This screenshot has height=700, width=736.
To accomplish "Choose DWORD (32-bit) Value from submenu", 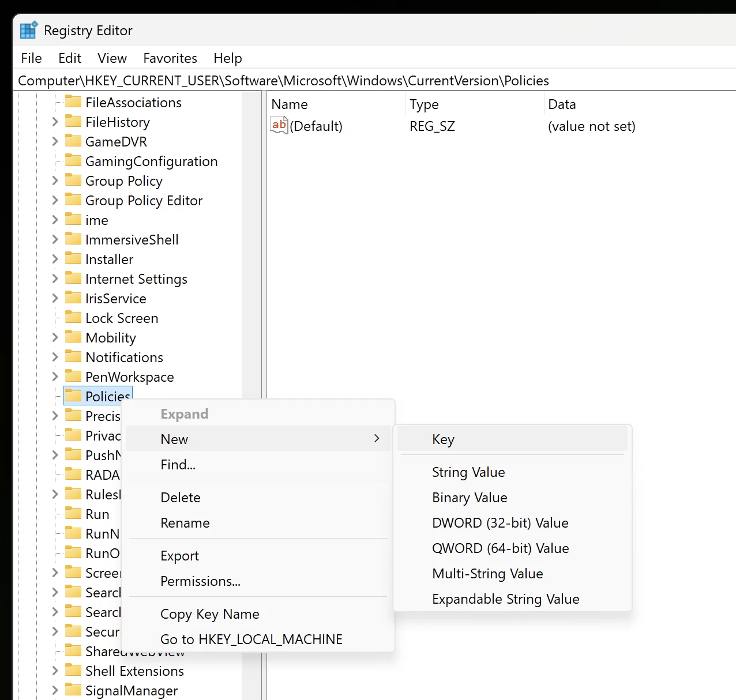I will [x=500, y=523].
